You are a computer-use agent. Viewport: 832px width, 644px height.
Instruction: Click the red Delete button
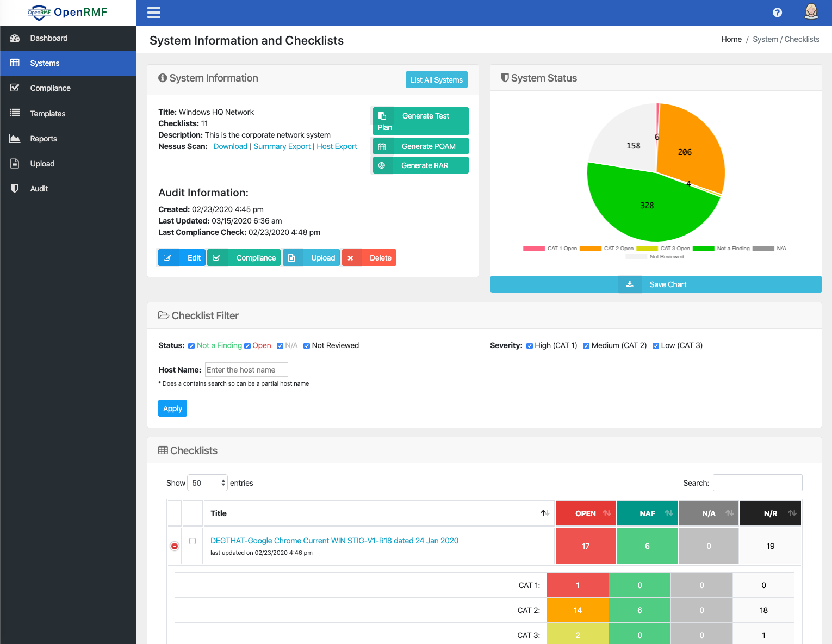coord(369,258)
